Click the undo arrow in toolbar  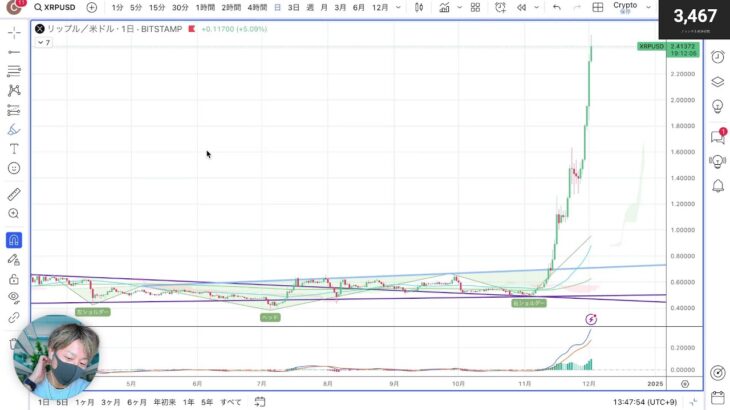[556, 7]
